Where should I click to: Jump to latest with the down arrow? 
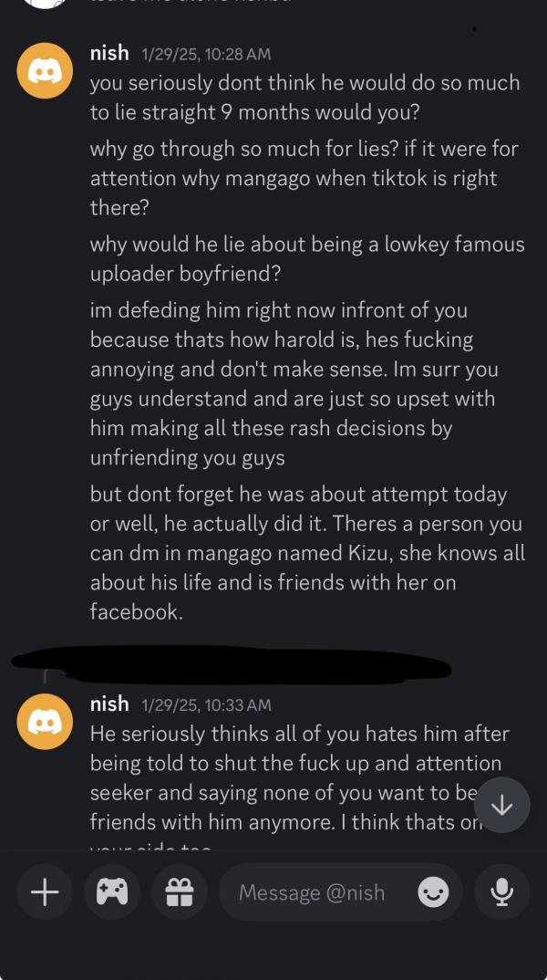point(502,807)
